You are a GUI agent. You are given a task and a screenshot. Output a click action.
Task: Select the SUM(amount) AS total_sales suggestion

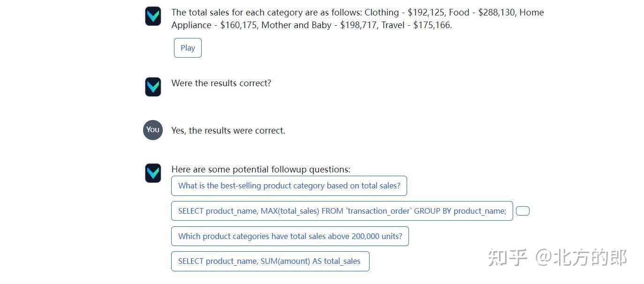pyautogui.click(x=270, y=261)
